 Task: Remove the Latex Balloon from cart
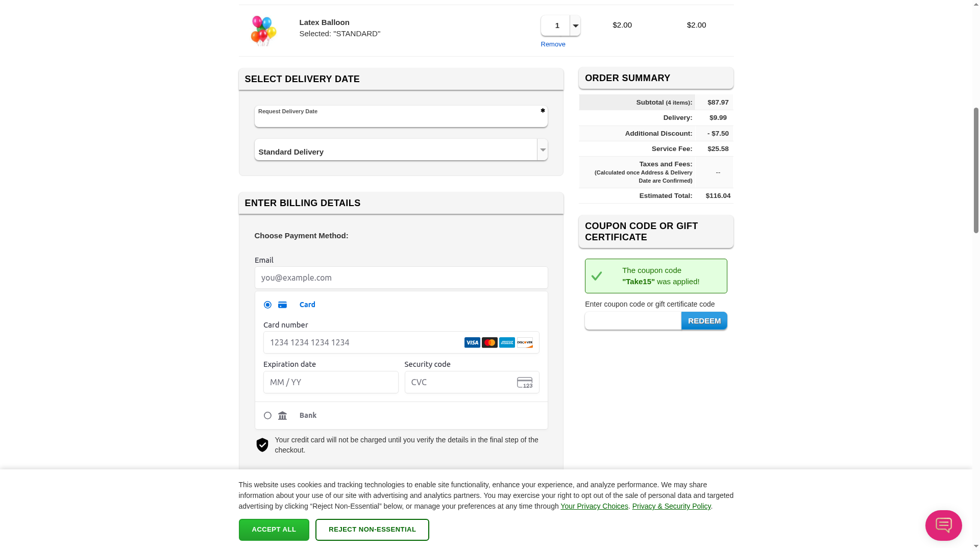[553, 44]
